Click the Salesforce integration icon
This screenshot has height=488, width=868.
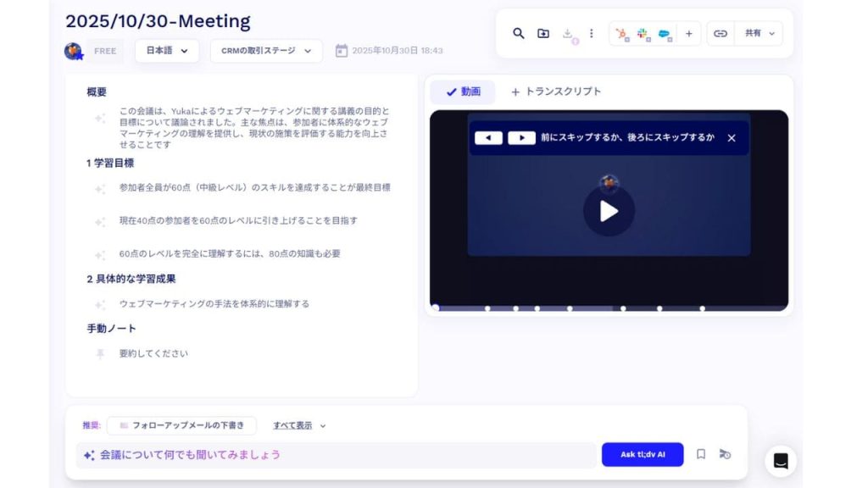click(x=665, y=34)
